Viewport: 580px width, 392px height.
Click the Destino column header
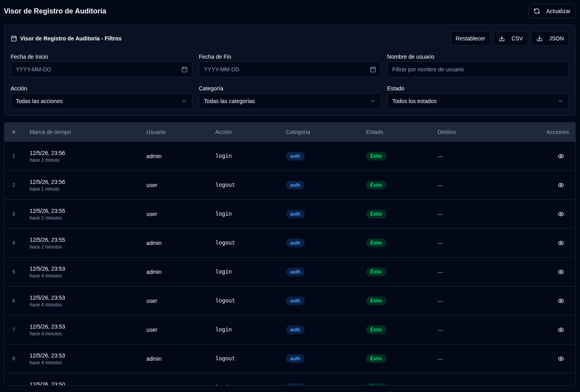(447, 132)
